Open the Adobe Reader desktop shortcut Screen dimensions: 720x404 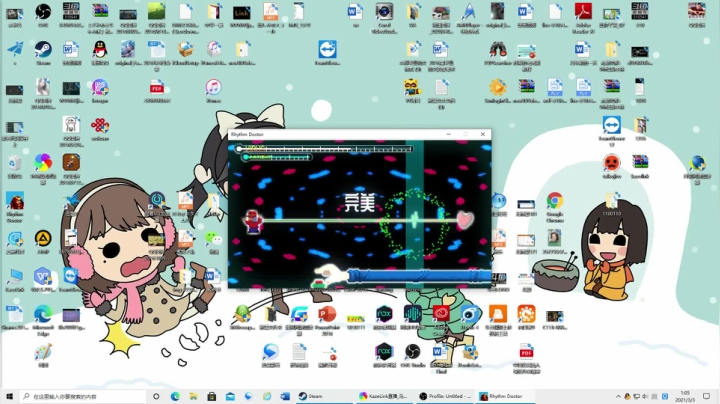583,11
